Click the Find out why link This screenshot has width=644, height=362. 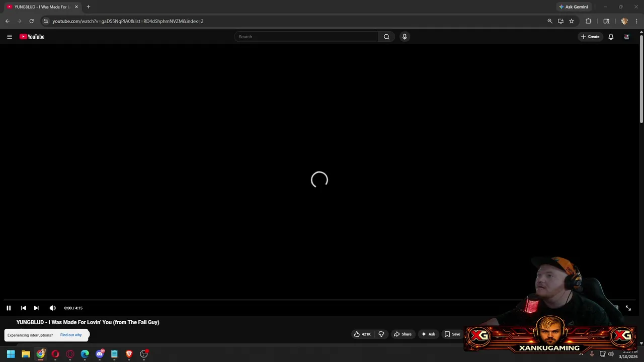[71, 335]
